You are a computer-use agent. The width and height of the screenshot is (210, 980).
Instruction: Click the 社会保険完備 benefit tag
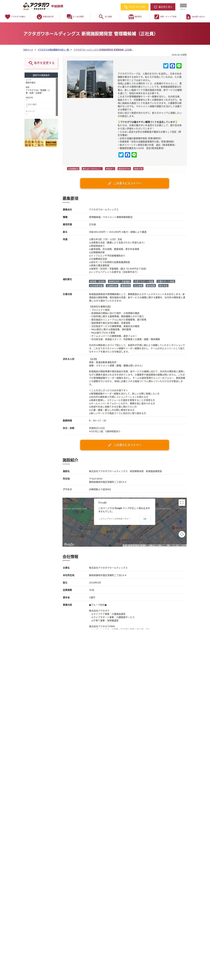click(x=96, y=286)
